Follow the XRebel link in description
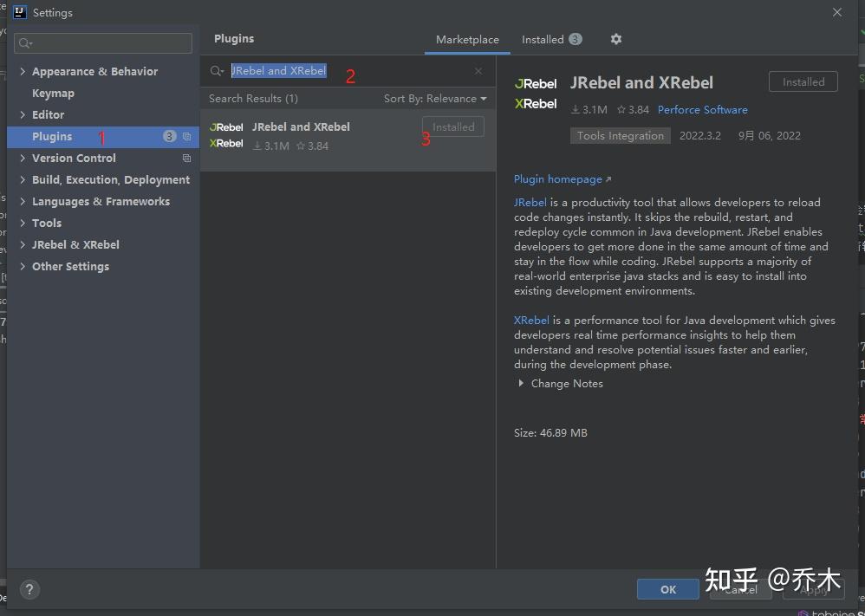Screen dimensions: 865x616 [x=531, y=321]
